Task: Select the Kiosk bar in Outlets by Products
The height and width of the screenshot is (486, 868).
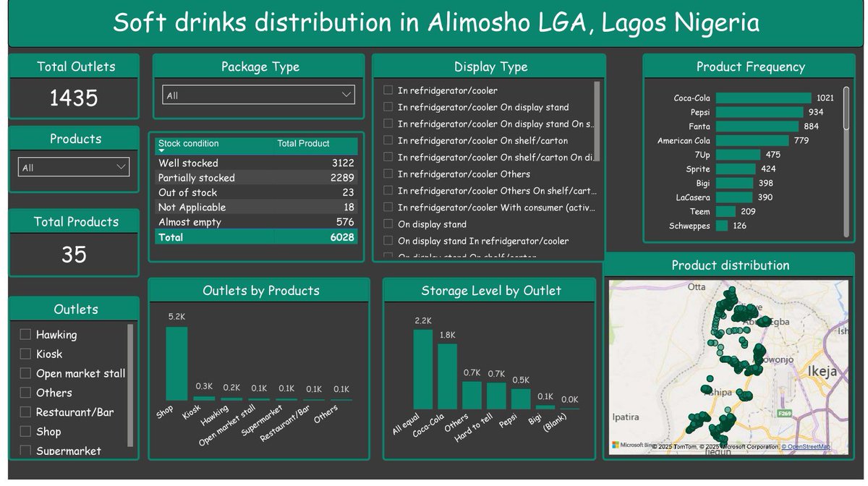Action: (204, 398)
